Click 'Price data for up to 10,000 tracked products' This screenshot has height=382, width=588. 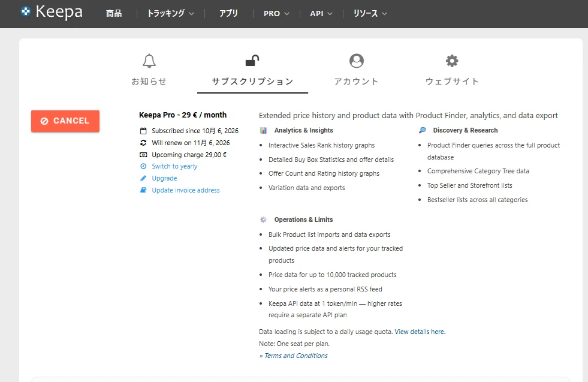click(x=332, y=275)
